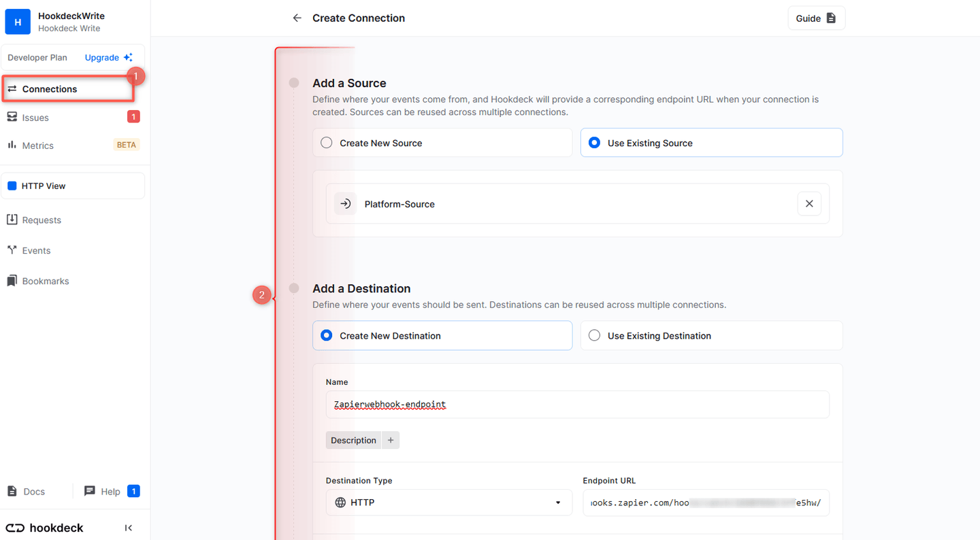Screen dimensions: 980x540
Task: Open the Guide
Action: point(816,18)
